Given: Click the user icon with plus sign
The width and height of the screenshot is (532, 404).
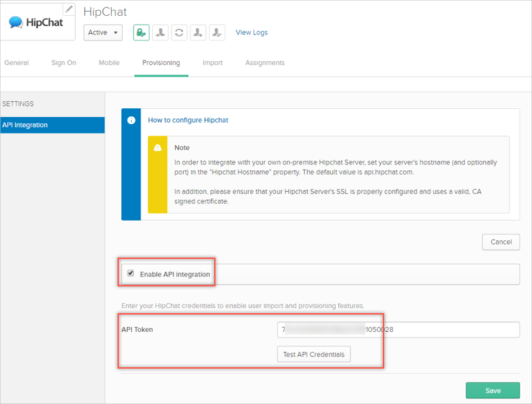Looking at the screenshot, I should [198, 32].
